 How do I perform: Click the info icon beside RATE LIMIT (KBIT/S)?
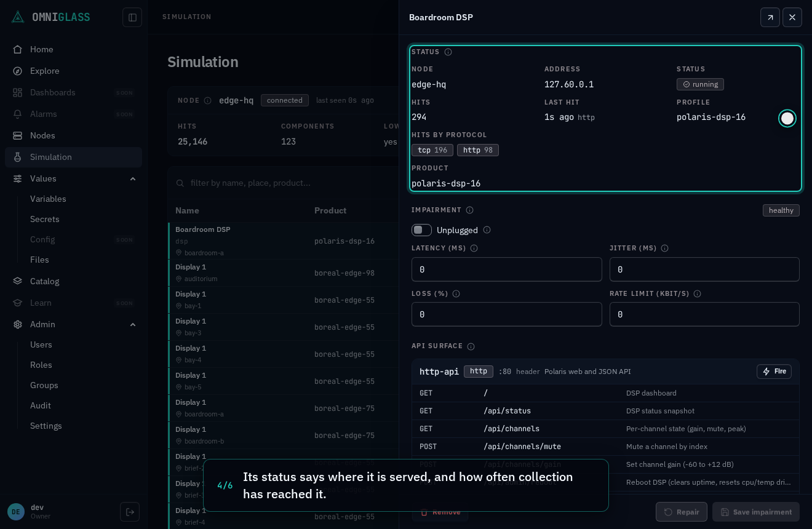pos(697,294)
